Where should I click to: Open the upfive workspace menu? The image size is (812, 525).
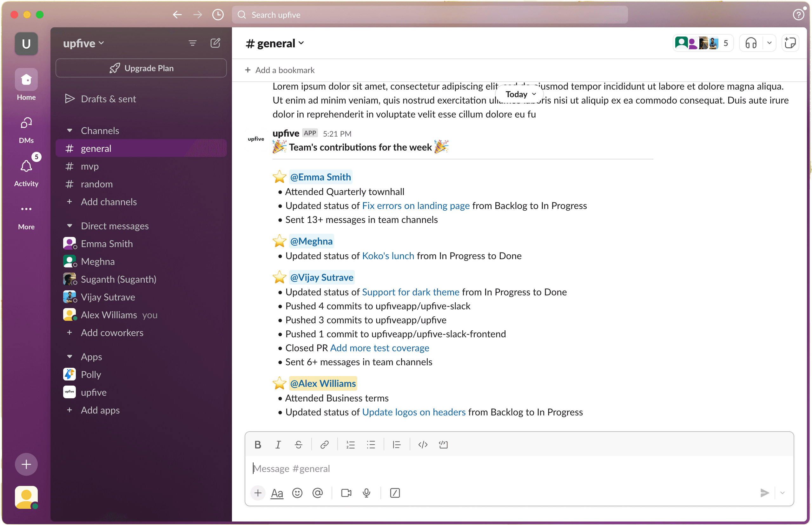(83, 43)
